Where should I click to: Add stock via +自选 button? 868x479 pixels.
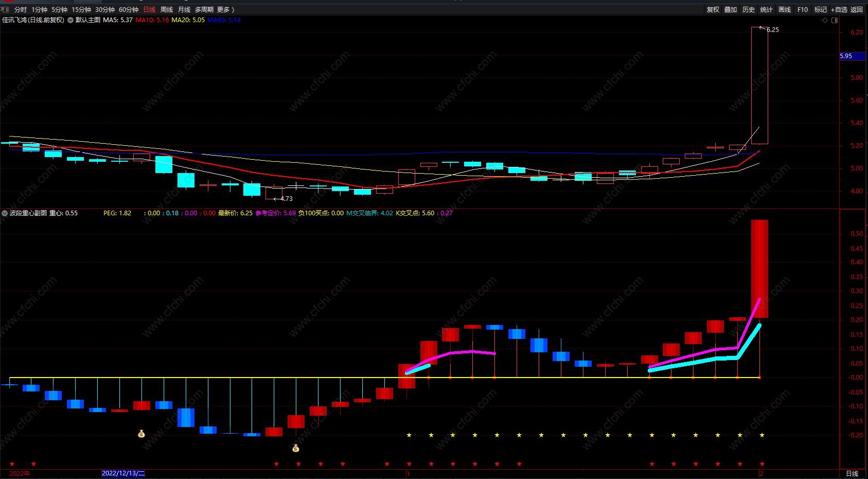click(839, 10)
